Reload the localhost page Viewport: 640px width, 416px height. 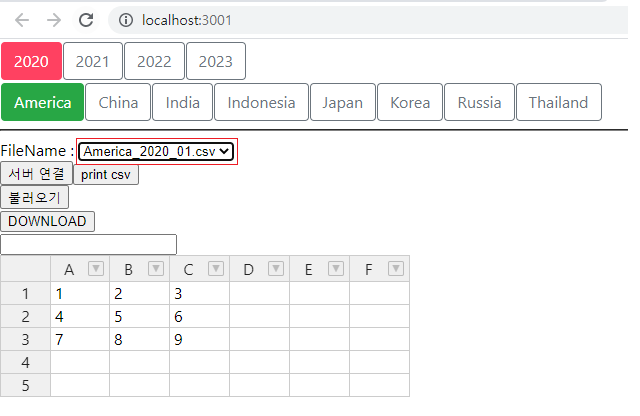(86, 20)
